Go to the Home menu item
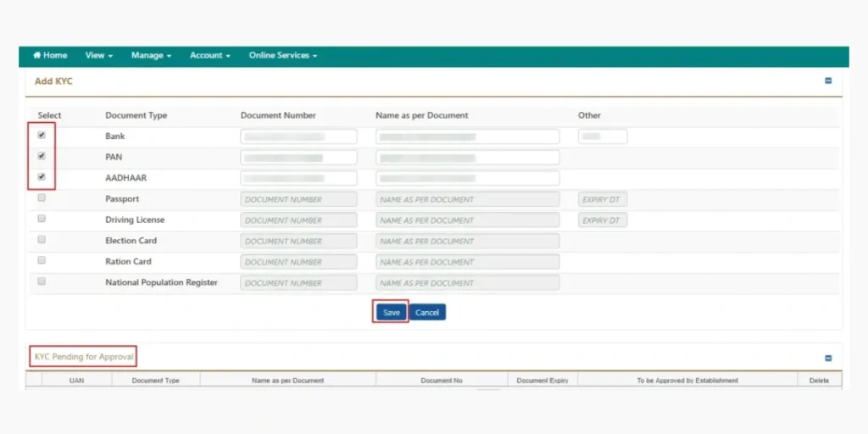The width and height of the screenshot is (868, 434). [x=50, y=55]
